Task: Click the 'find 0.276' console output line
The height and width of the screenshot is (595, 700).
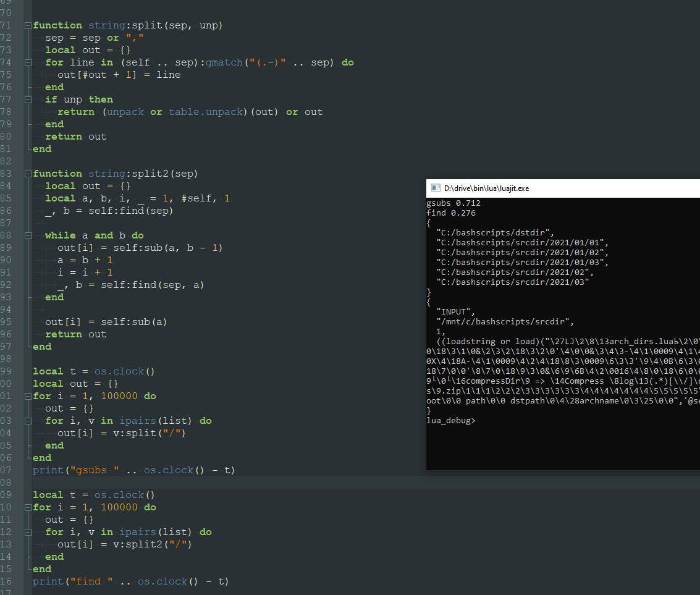Action: [x=451, y=213]
